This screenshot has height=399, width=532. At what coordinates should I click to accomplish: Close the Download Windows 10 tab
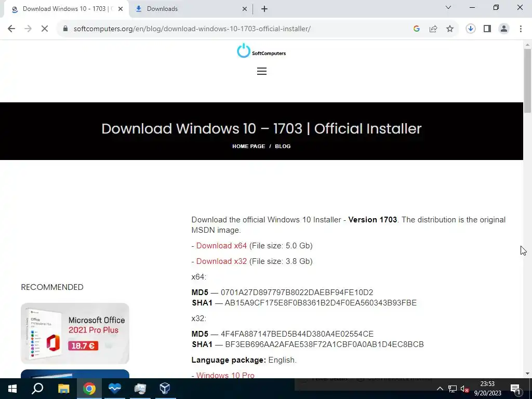pyautogui.click(x=121, y=9)
